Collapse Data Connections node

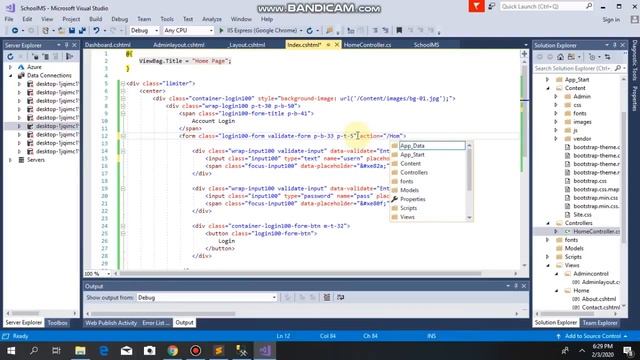pyautogui.click(x=11, y=76)
